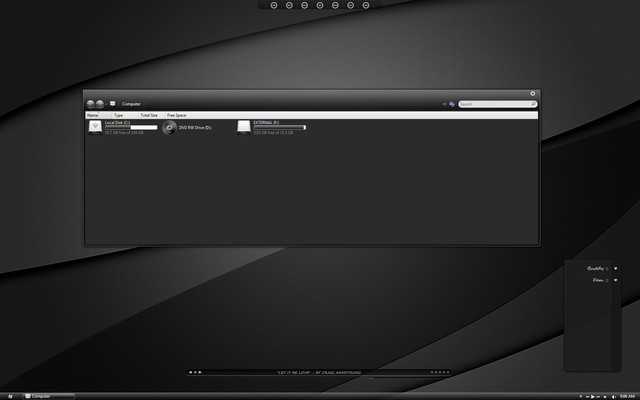Screen dimensions: 640x400
Task: Click the last circular dock icon at top
Action: 366,5
